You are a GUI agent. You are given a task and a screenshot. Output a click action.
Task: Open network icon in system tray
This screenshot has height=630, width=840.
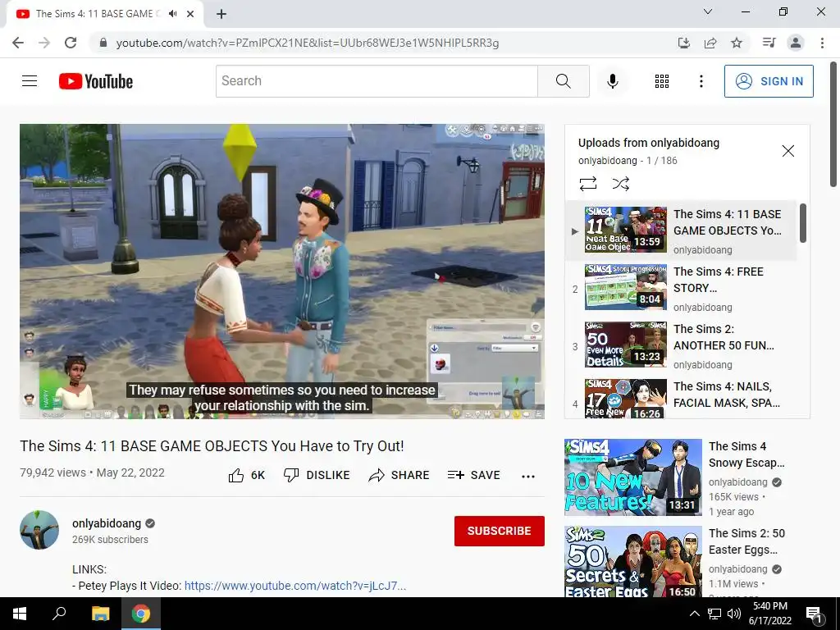tap(714, 614)
